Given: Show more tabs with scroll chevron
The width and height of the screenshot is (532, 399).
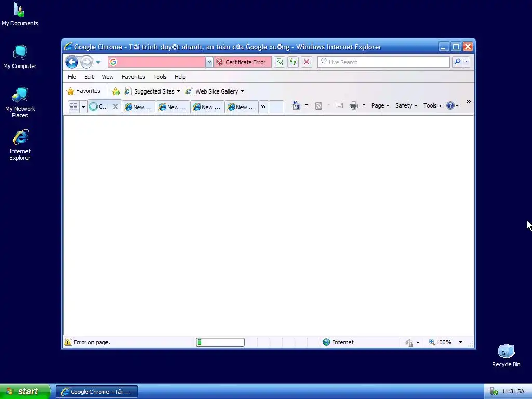Looking at the screenshot, I should coord(263,107).
